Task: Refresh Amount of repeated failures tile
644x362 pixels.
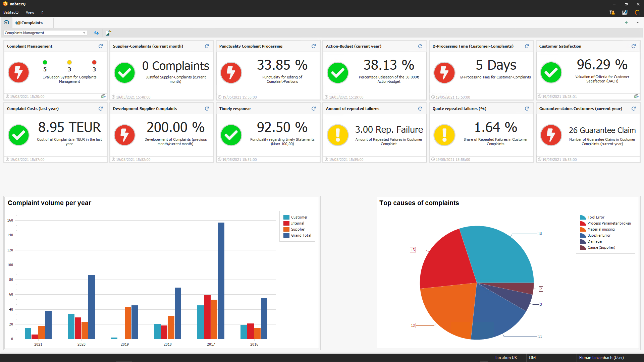Action: tap(420, 109)
